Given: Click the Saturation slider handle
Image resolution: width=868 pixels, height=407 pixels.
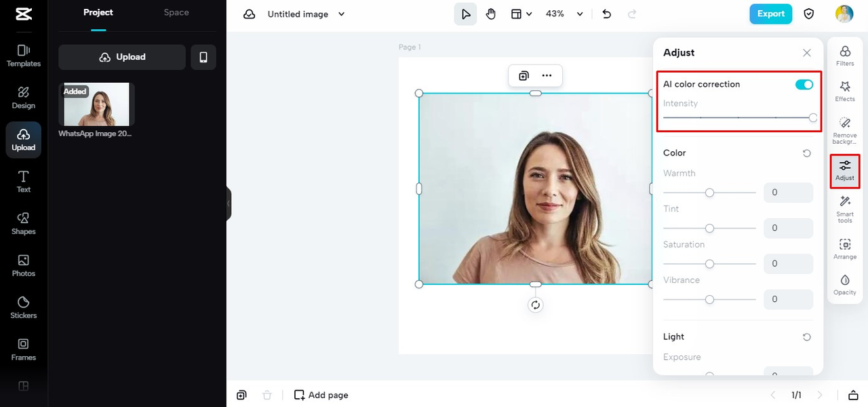Looking at the screenshot, I should (x=709, y=263).
